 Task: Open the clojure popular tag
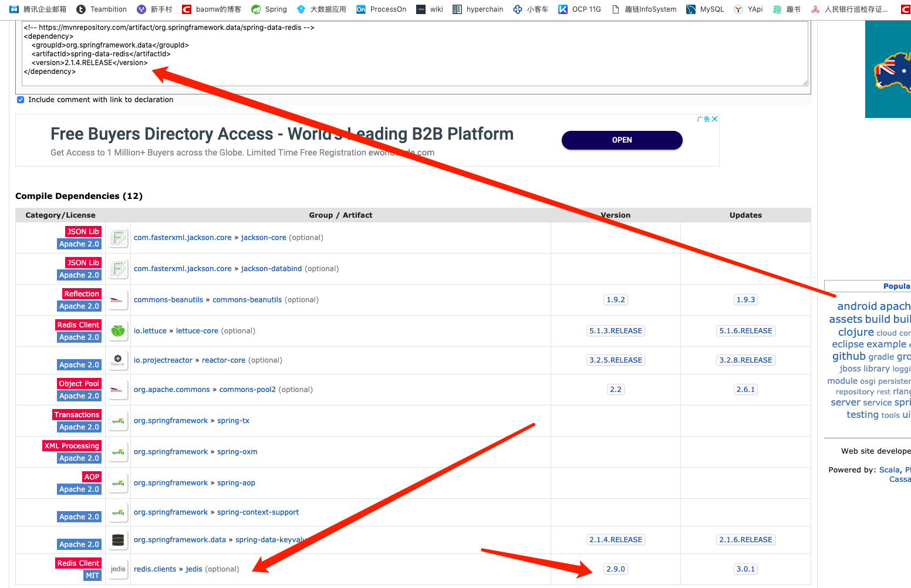click(856, 332)
